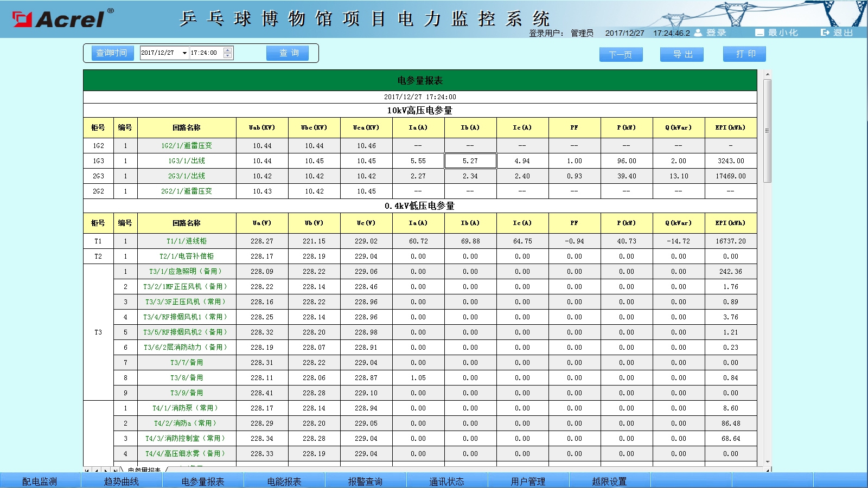
Task: Click circuit name T3/9/备用
Action: [187, 393]
